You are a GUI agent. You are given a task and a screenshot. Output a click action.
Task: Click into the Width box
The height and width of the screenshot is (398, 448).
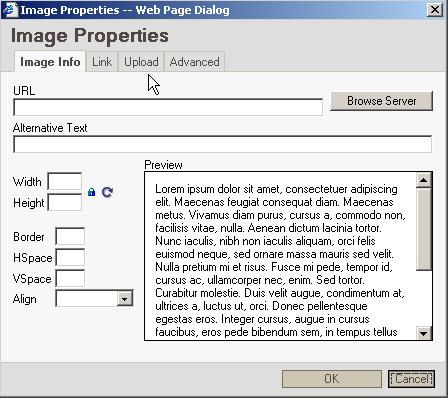point(65,181)
